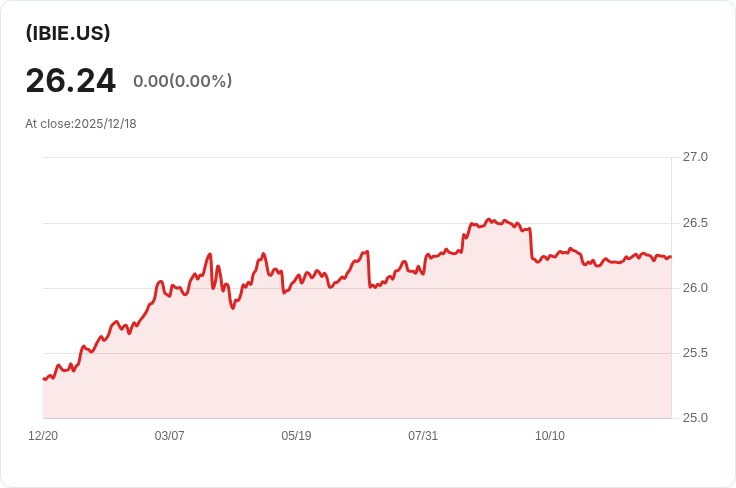The width and height of the screenshot is (736, 488).
Task: Click the 26.5 y-axis price label
Action: 695,222
